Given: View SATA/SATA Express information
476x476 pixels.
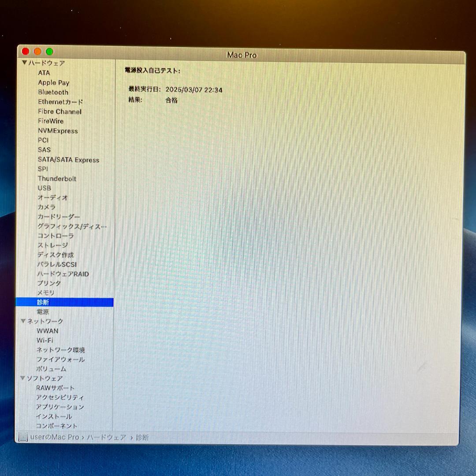Looking at the screenshot, I should pyautogui.click(x=68, y=160).
